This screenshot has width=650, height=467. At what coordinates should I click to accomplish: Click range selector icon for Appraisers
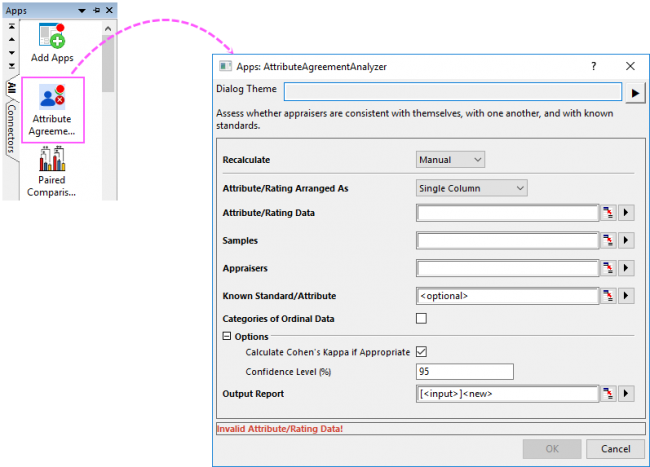pos(608,268)
